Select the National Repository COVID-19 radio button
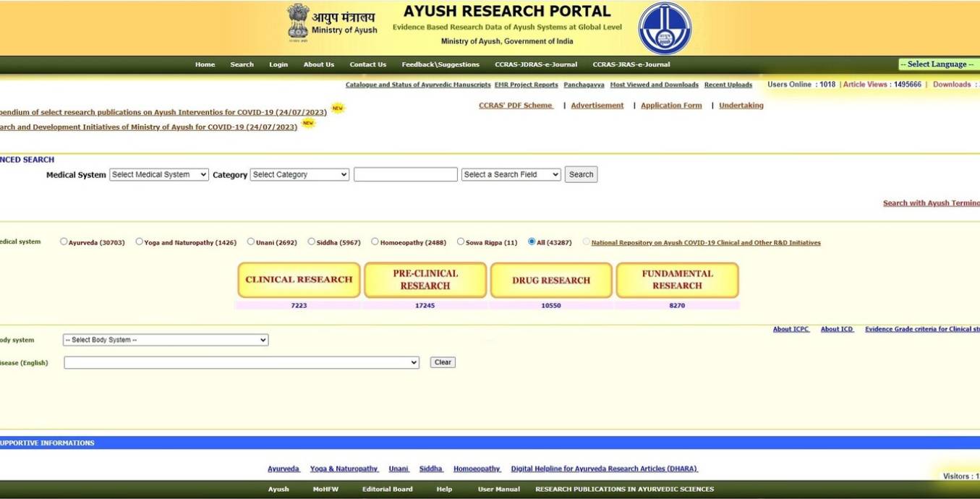980x499 pixels. (x=586, y=242)
